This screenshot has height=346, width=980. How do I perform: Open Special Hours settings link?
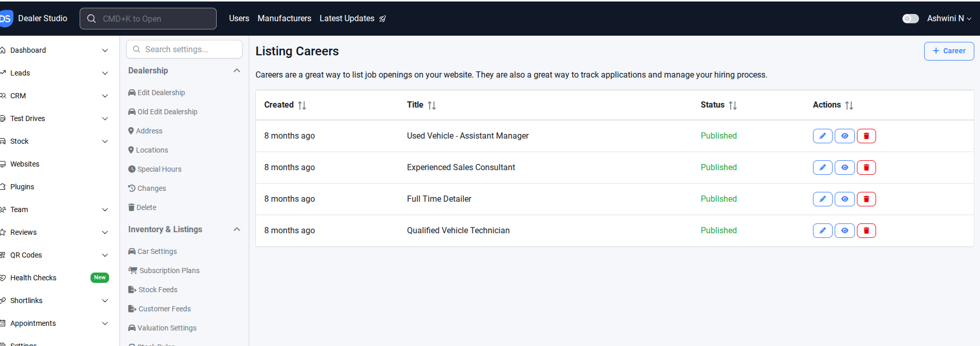tap(159, 169)
